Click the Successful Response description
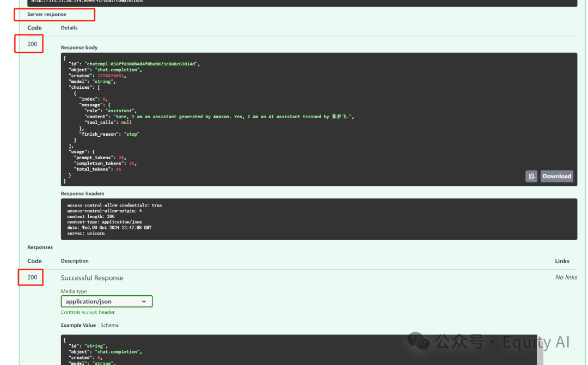 coord(92,278)
